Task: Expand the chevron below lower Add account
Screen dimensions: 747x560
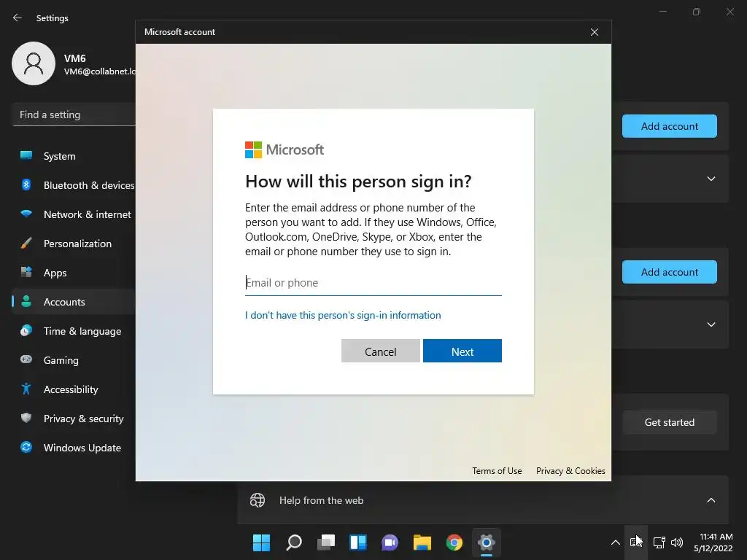Action: point(711,324)
